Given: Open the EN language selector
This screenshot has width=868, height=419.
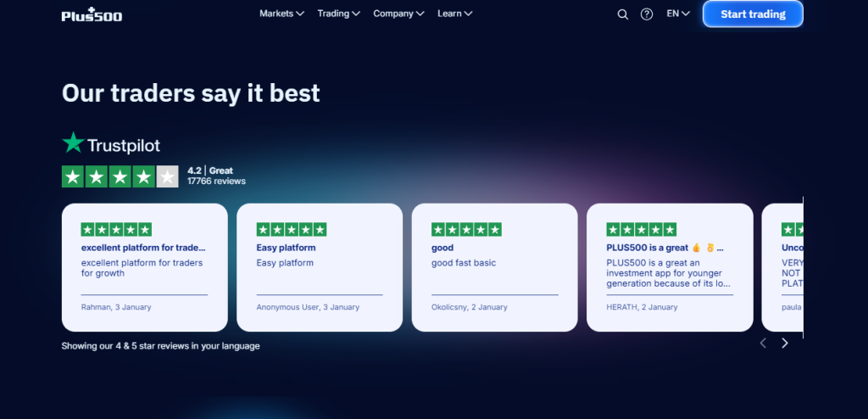Looking at the screenshot, I should click(x=678, y=14).
